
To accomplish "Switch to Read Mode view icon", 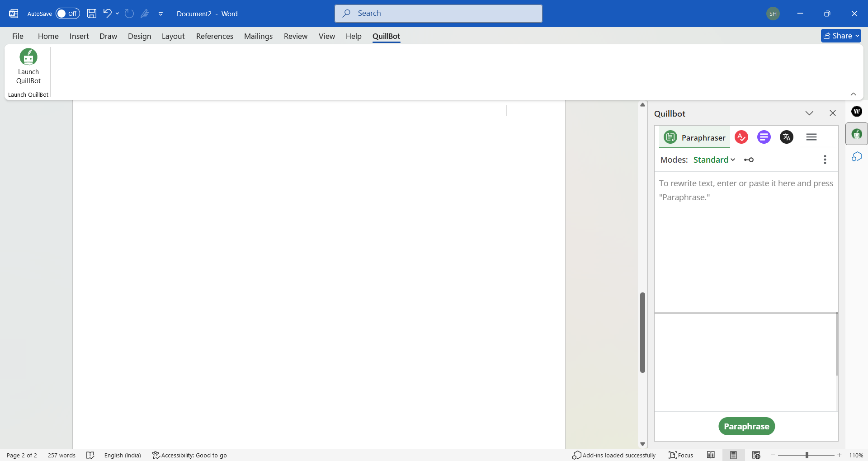I will (711, 455).
